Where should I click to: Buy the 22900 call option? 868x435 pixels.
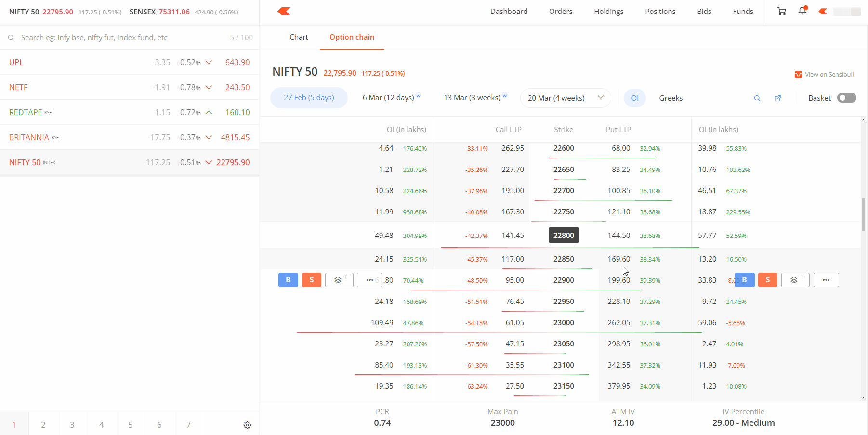click(x=288, y=280)
